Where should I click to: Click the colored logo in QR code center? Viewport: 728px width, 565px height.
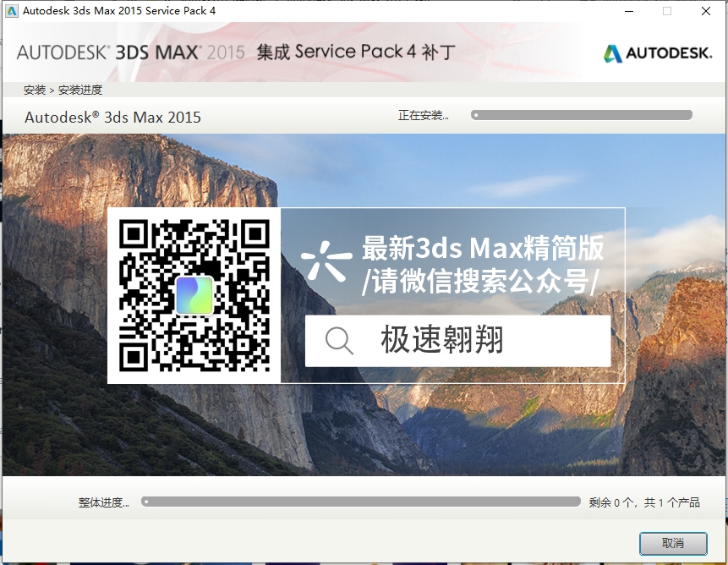click(x=194, y=295)
